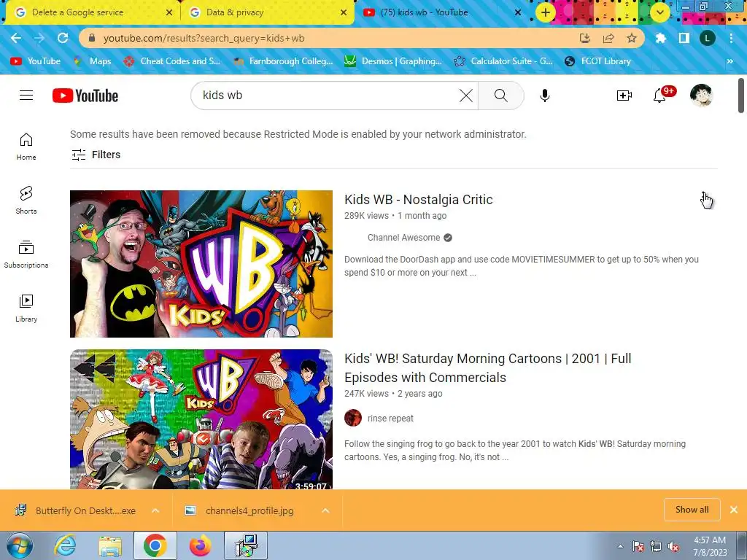Close the downloads bar

pos(734,510)
